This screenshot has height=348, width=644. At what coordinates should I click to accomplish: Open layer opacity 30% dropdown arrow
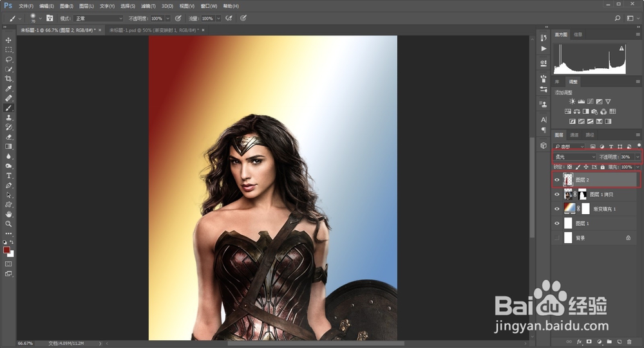[x=638, y=157]
